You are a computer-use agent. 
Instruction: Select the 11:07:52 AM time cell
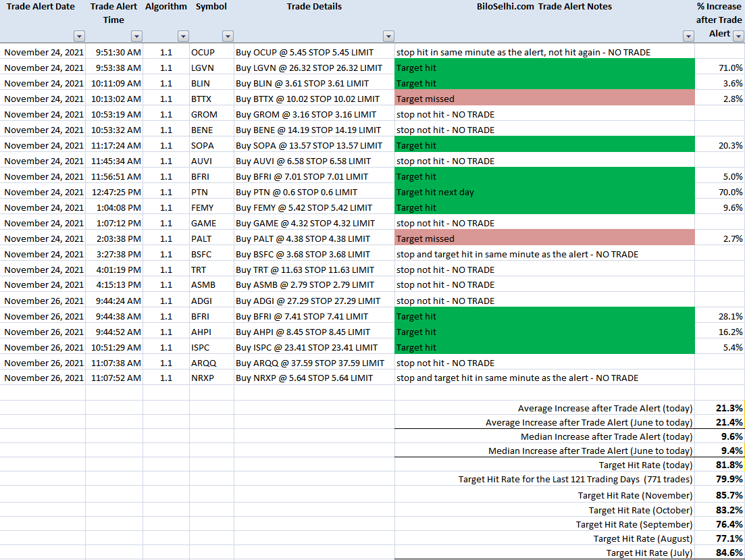[114, 378]
